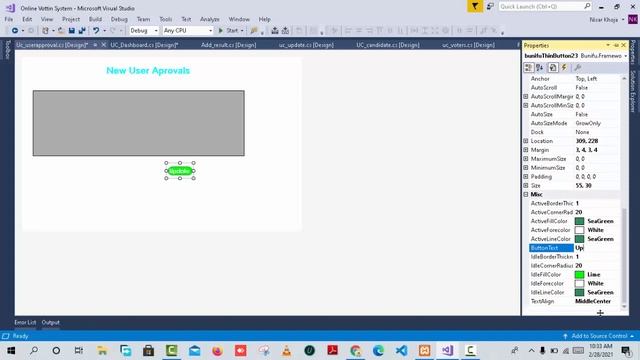The image size is (640, 360).
Task: Open the Start button dropdown arrow
Action: (242, 31)
